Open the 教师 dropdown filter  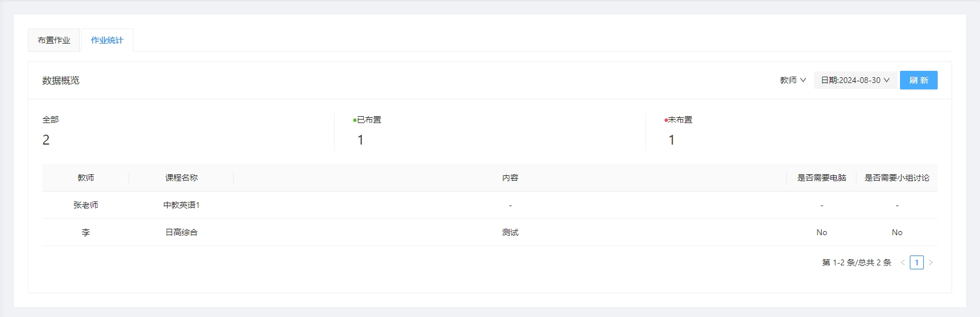(793, 80)
